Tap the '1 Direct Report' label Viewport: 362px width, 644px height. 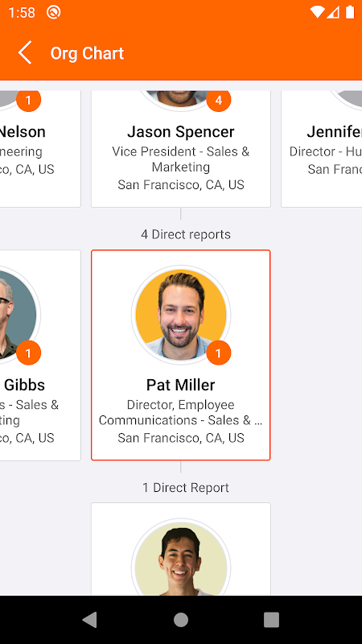[x=186, y=488]
